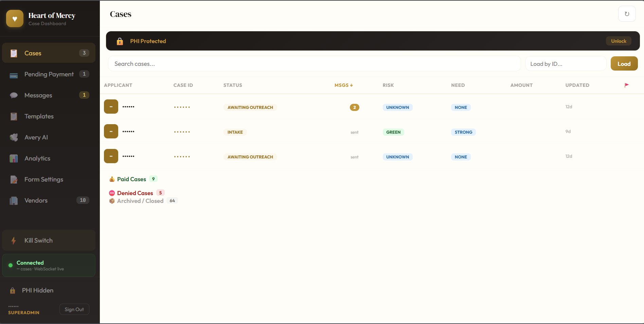
Task: Expand the Paid Cases section
Action: pos(133,179)
